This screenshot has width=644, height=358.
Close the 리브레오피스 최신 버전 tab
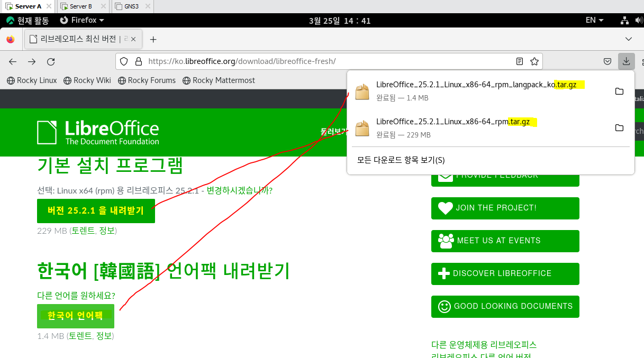pyautogui.click(x=133, y=39)
